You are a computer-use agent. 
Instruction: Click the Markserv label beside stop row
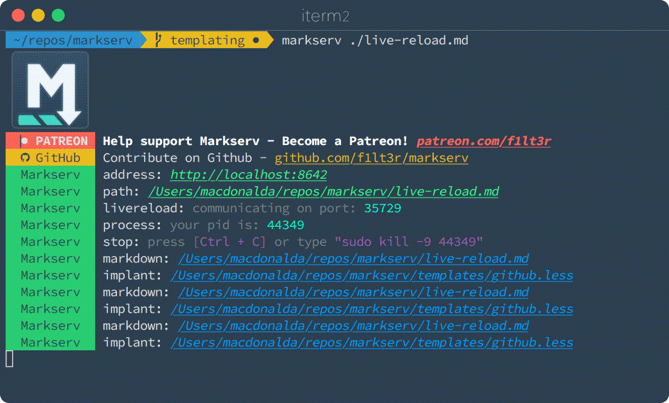coord(50,241)
